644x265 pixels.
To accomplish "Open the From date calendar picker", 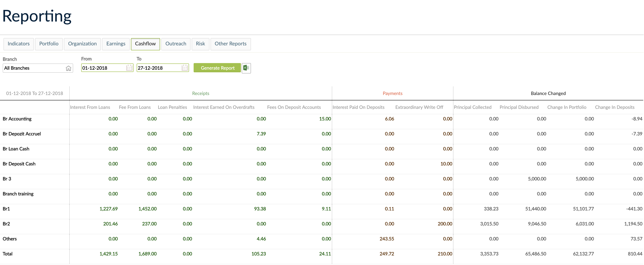I will [129, 68].
